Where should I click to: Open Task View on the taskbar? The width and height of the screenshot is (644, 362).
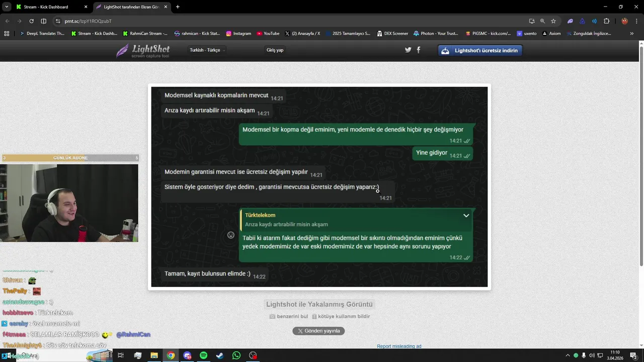click(120, 355)
